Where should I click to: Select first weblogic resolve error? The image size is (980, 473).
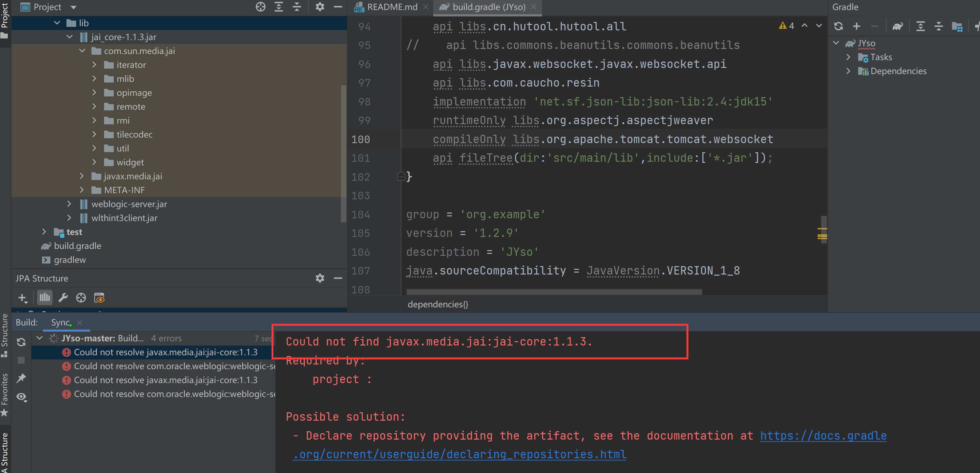pos(168,366)
